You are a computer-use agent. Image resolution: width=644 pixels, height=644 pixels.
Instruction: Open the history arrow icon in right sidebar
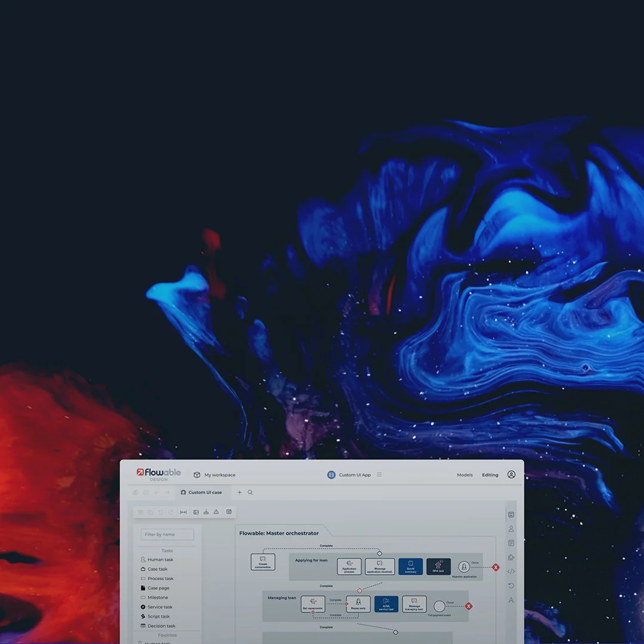point(511,586)
